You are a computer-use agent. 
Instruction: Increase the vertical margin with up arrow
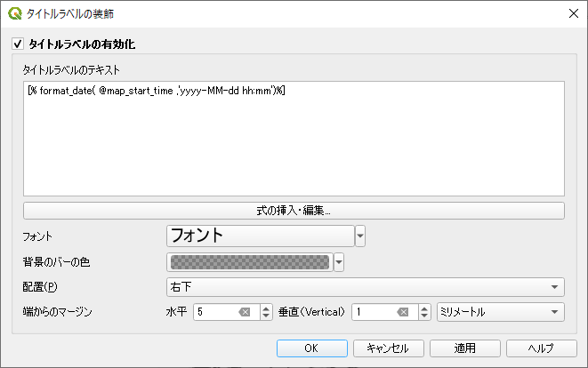[x=424, y=308]
